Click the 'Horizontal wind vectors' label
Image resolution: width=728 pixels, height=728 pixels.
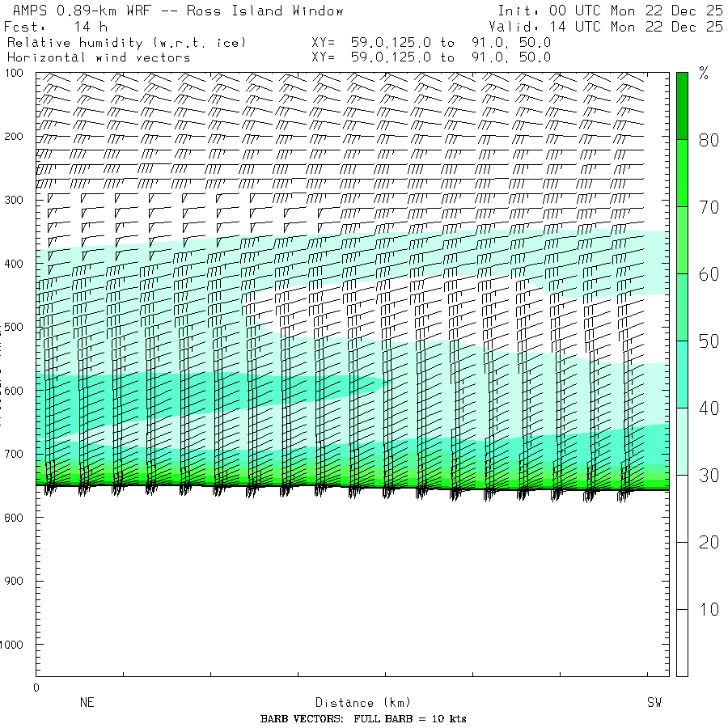pos(99,57)
